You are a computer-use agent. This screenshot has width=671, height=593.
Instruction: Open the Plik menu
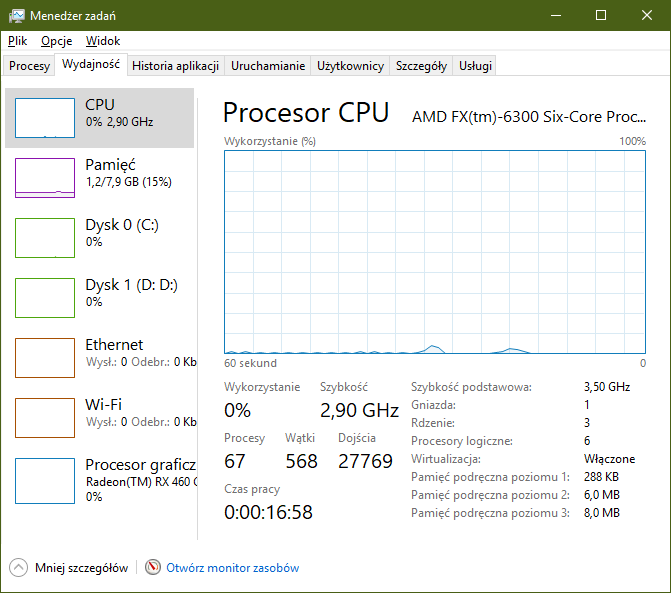(x=18, y=41)
